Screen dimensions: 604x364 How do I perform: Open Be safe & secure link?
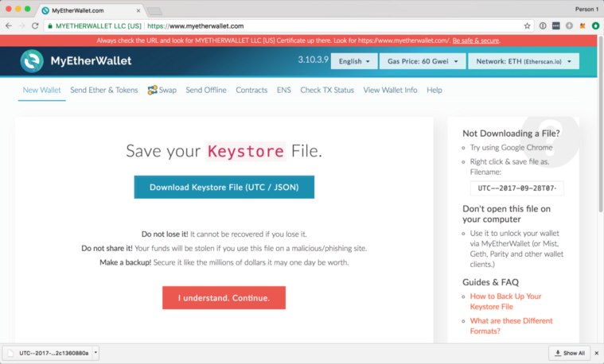[x=475, y=41]
